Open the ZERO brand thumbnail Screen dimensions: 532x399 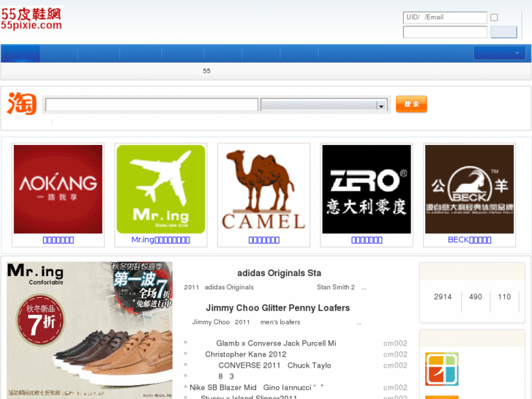pos(367,189)
